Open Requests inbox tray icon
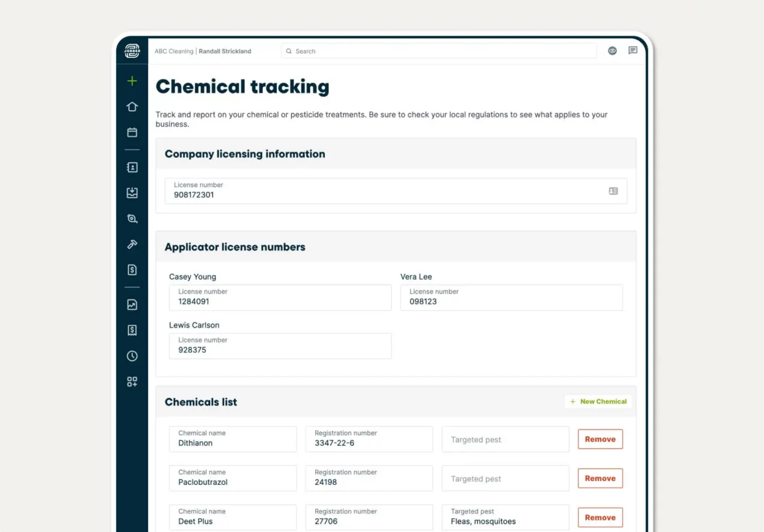764x532 pixels. pos(132,193)
